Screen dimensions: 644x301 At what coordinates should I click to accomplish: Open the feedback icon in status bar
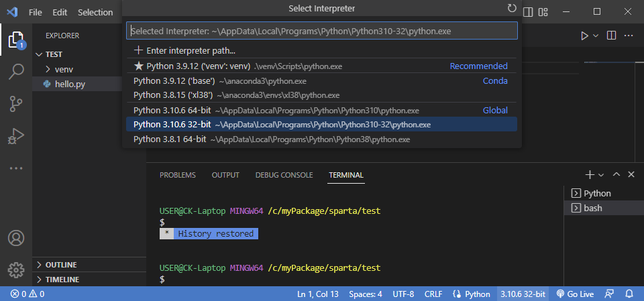point(610,294)
